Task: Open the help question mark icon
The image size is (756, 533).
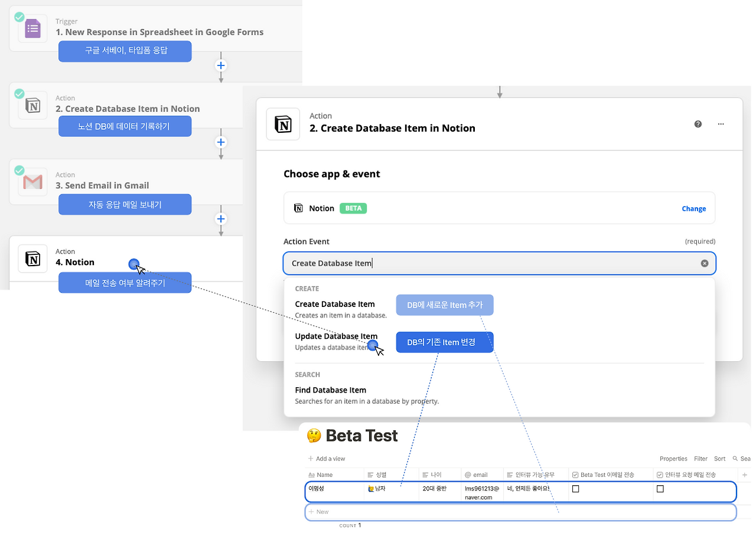Action: tap(698, 124)
